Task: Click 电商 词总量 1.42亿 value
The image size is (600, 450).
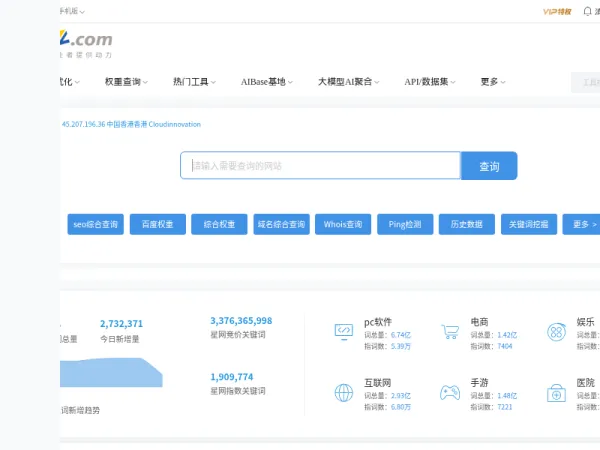Action: (x=507, y=335)
